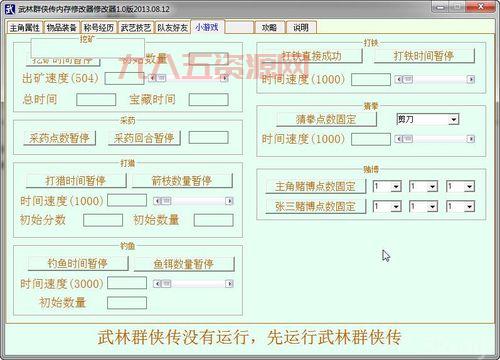Select the 小游戏 tab
Image resolution: width=500 pixels, height=360 pixels.
207,27
